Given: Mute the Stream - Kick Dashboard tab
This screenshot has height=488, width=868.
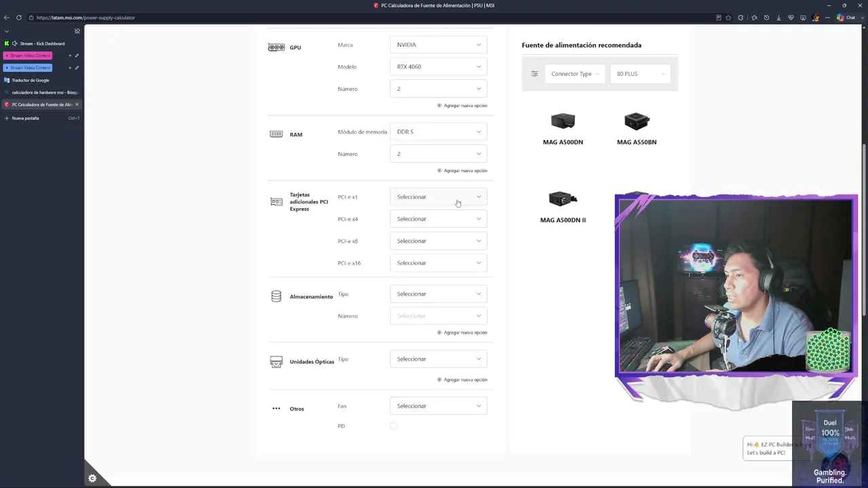Looking at the screenshot, I should click(x=14, y=43).
